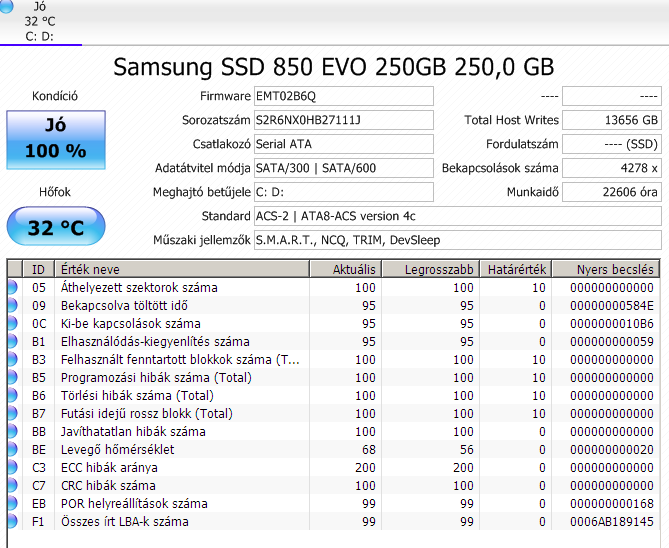
Task: Click current value 200 in ECC hibák row
Action: (365, 467)
